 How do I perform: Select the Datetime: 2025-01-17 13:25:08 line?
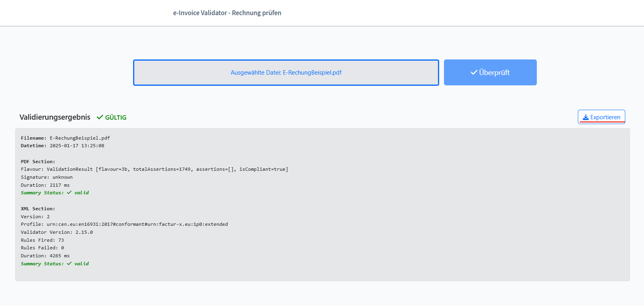(63, 146)
